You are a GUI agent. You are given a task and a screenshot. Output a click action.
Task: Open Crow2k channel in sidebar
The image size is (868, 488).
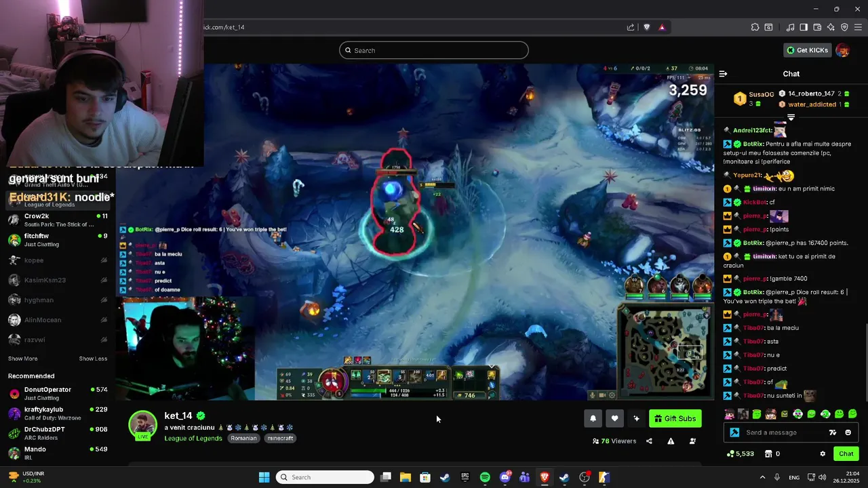coord(58,220)
